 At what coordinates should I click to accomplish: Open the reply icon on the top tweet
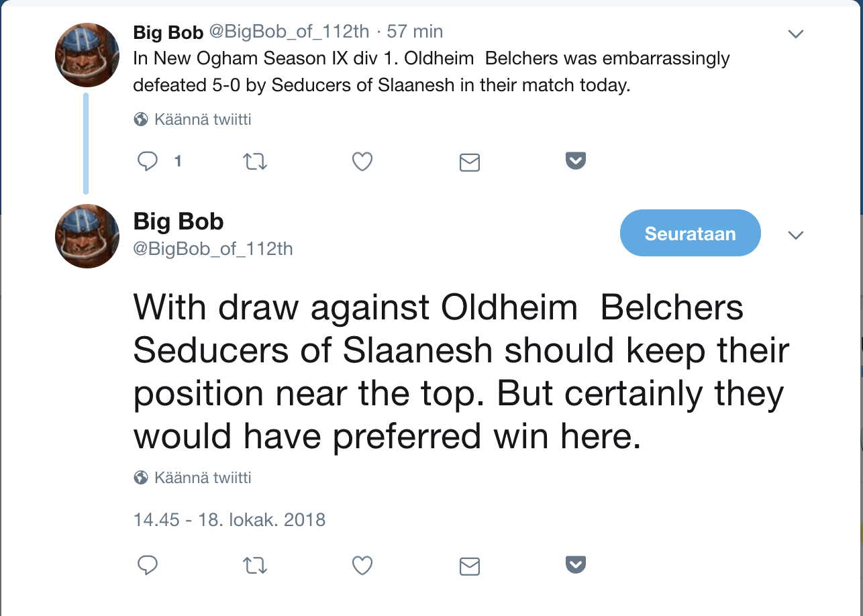click(147, 161)
